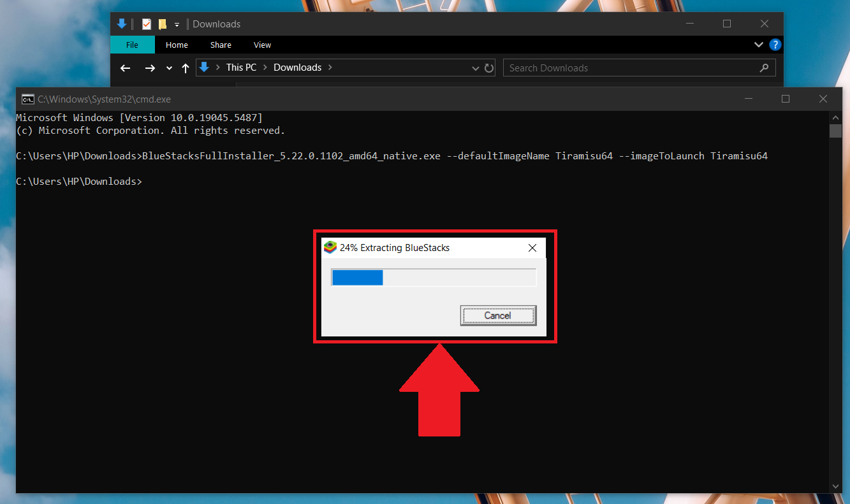
Task: Navigate back using the left arrow
Action: pos(125,68)
